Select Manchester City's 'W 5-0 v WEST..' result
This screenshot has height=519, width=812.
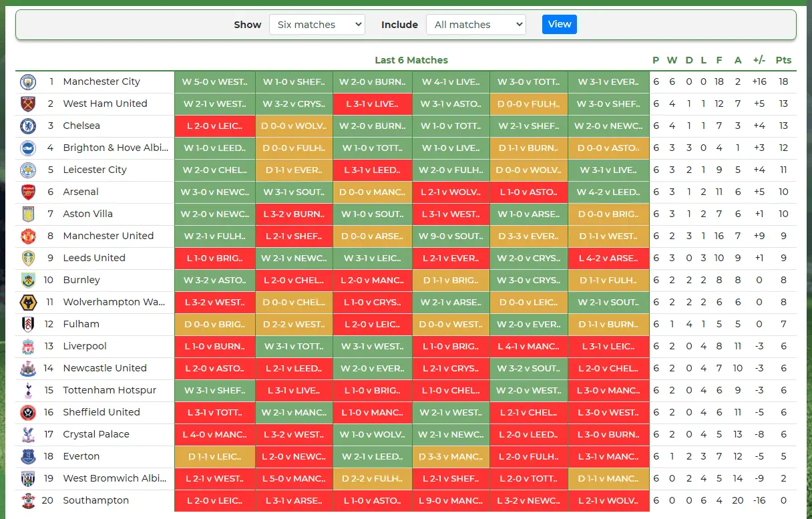(x=214, y=82)
